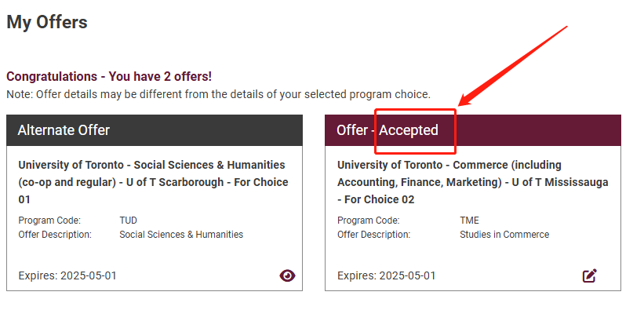Click the eye icon on Alternate Offer card

tap(287, 275)
